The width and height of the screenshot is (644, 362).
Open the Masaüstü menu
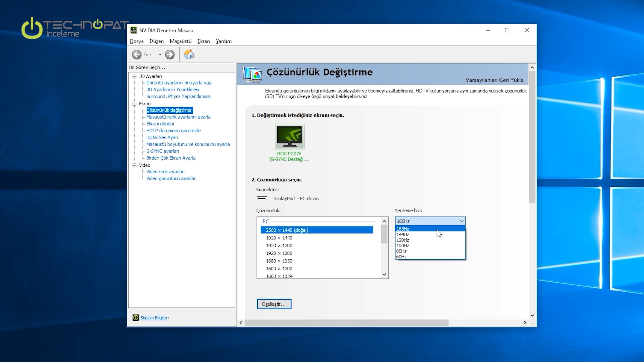pyautogui.click(x=180, y=41)
